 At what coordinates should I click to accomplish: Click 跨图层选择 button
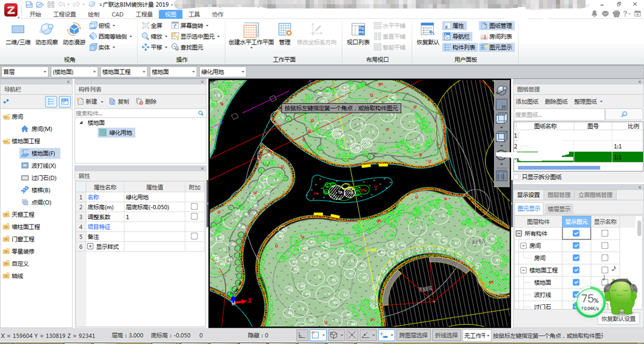click(x=413, y=335)
